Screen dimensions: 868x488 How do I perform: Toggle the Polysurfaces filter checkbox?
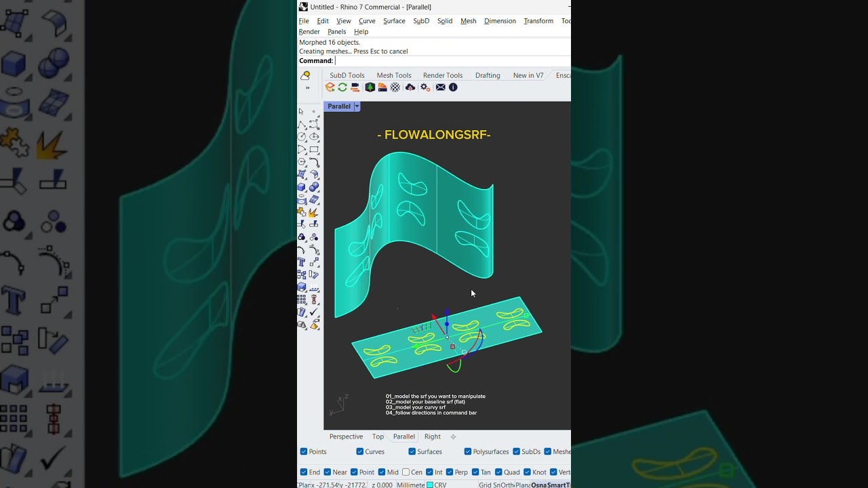point(468,451)
